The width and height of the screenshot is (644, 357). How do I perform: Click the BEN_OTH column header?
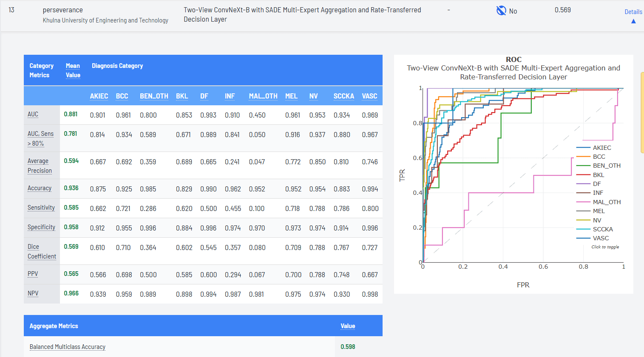[x=154, y=96]
